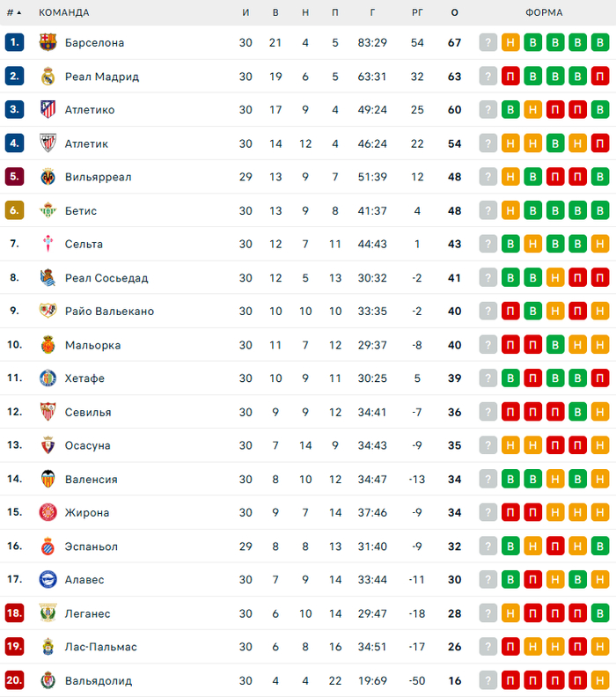Click the Real Madrid club crest
This screenshot has height=697, width=616.
point(48,77)
